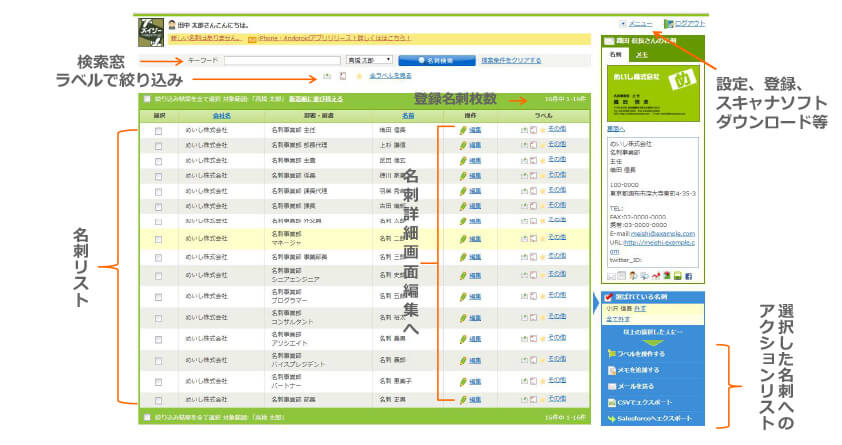Viewport: 842px width, 445px height.
Task: Click the red label filter icon below search
Action: (343, 76)
